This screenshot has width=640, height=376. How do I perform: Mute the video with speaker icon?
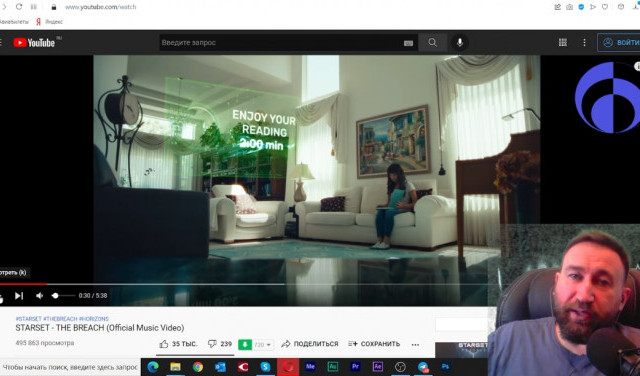pyautogui.click(x=40, y=296)
